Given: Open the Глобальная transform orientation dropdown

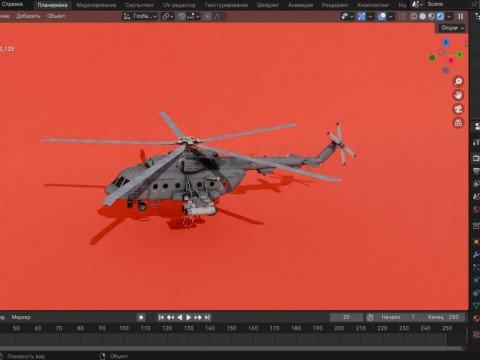Looking at the screenshot, I should (140, 16).
